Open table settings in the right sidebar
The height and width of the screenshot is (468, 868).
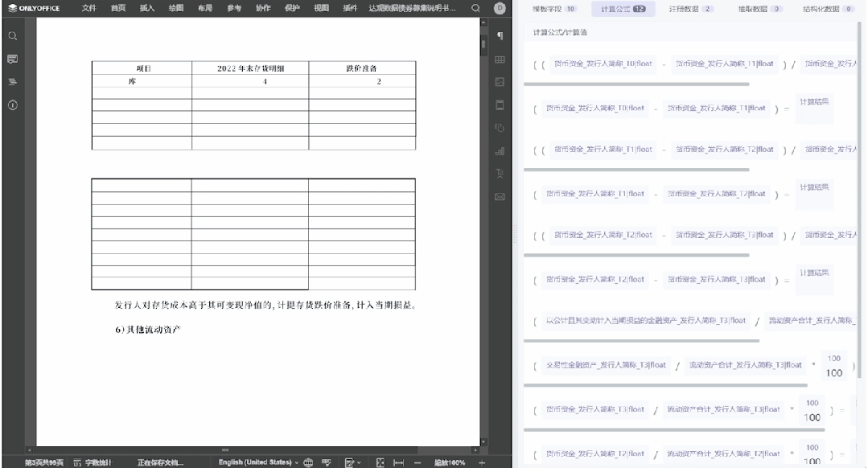pos(500,60)
